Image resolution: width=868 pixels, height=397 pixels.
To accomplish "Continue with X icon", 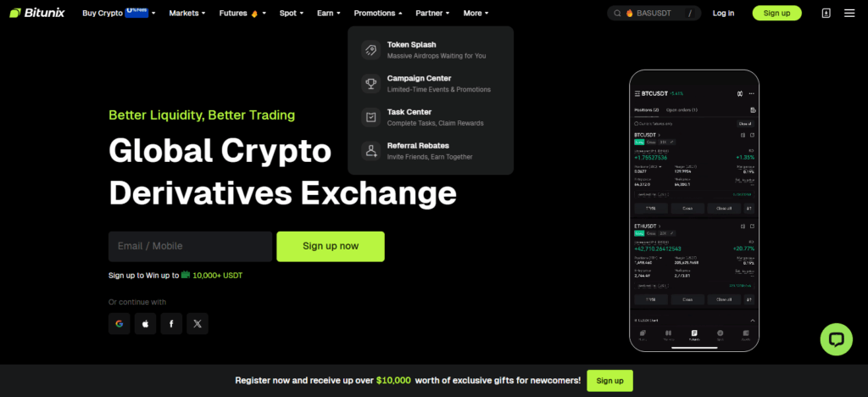I will pyautogui.click(x=197, y=324).
